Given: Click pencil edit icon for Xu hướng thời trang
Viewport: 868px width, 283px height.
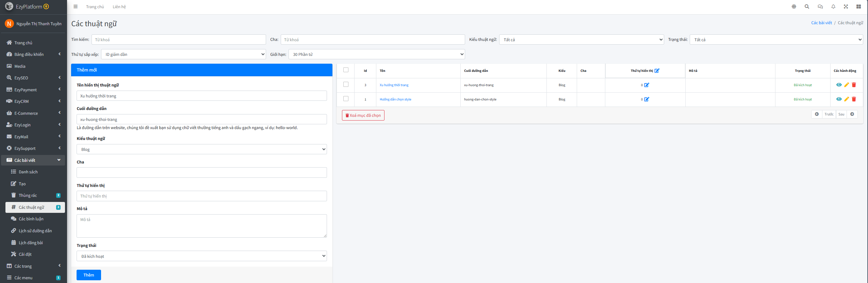Looking at the screenshot, I should [847, 85].
